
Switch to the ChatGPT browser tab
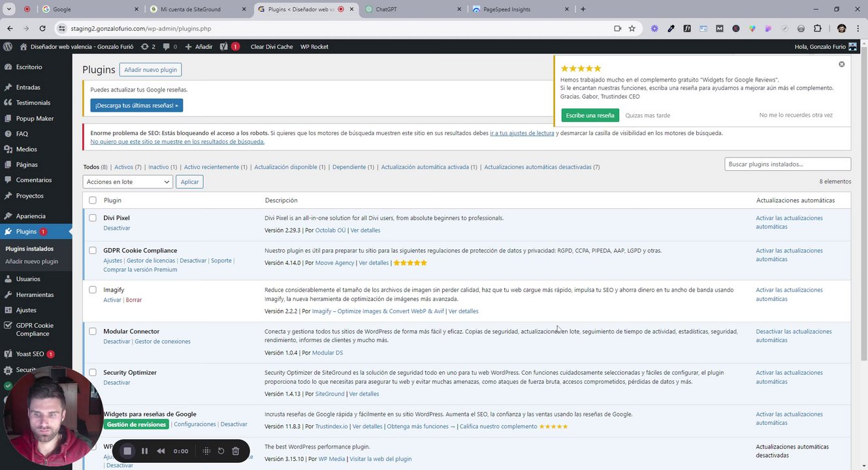point(413,9)
